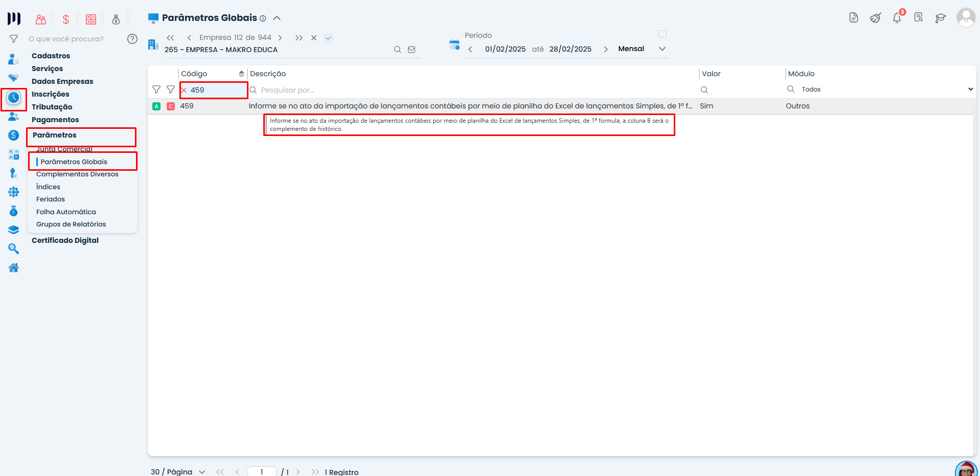This screenshot has height=476, width=980.
Task: Select Feriados in the Parâmetros menu
Action: 50,199
